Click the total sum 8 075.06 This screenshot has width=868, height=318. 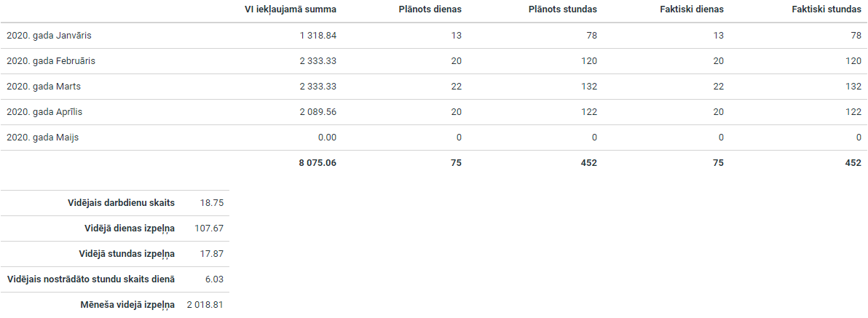click(x=317, y=162)
